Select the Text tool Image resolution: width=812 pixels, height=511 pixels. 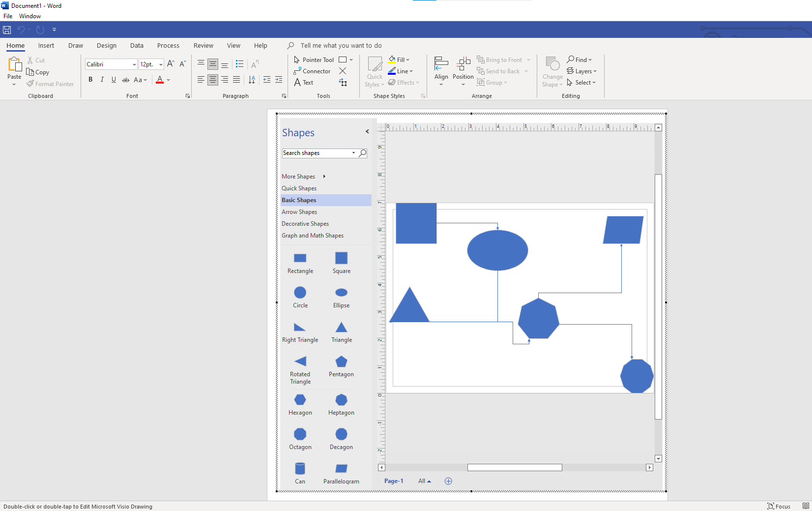(x=304, y=83)
